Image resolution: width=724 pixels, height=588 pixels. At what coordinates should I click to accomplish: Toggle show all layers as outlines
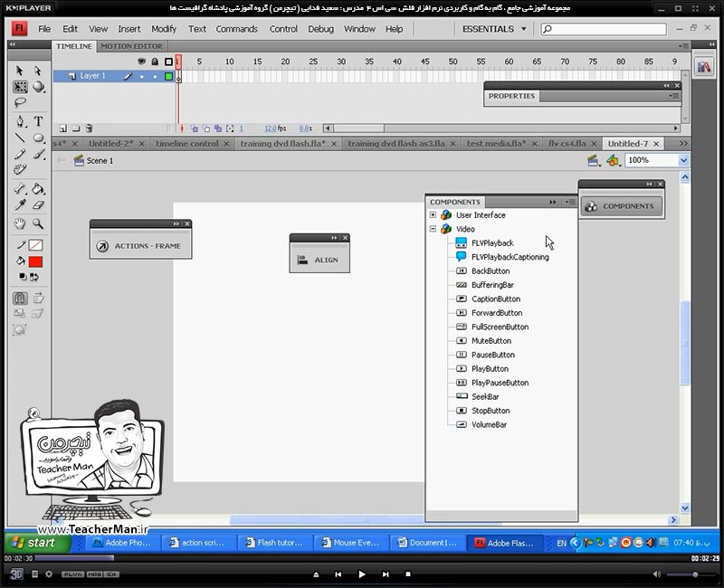168,62
